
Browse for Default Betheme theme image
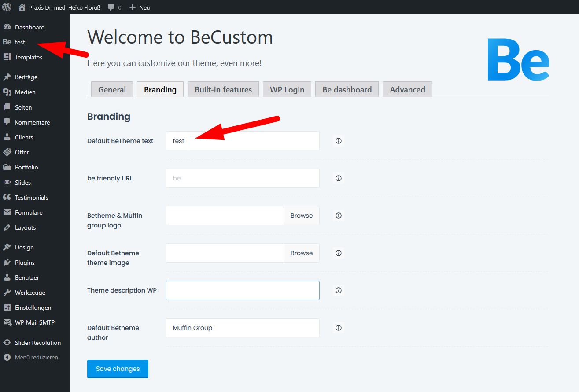tap(302, 253)
